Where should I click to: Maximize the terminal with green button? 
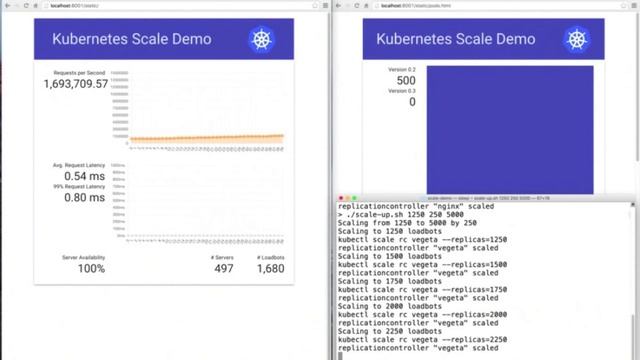(354, 198)
